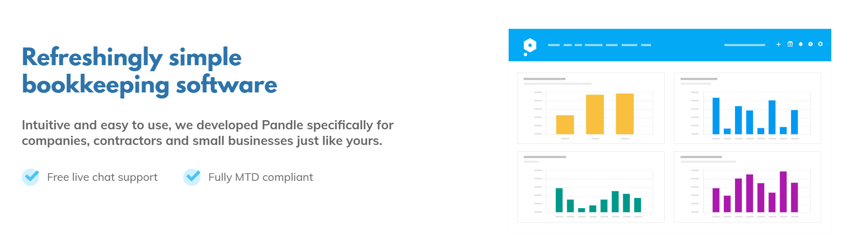
Task: Click the search line placeholder in blue header
Action: pyautogui.click(x=745, y=45)
